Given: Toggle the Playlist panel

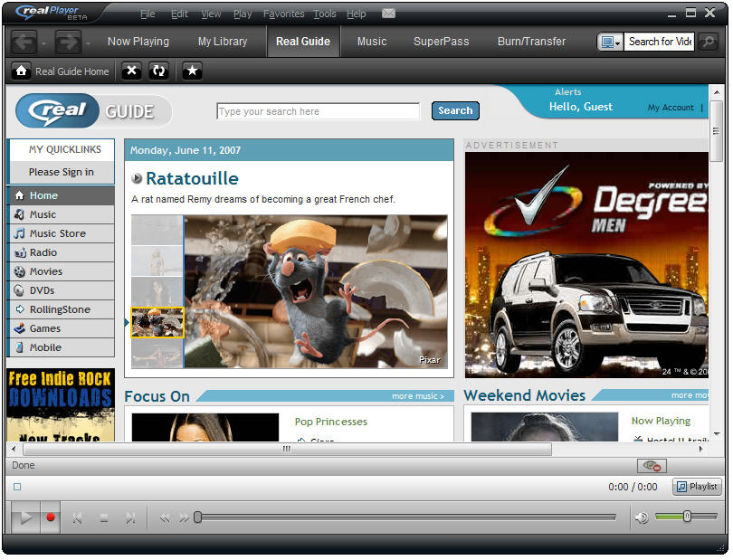Looking at the screenshot, I should pos(698,487).
